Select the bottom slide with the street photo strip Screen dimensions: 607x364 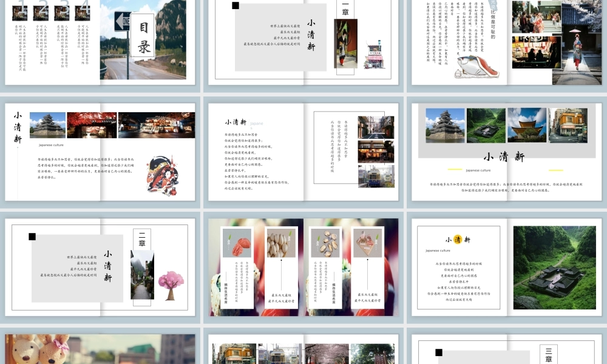303,349
